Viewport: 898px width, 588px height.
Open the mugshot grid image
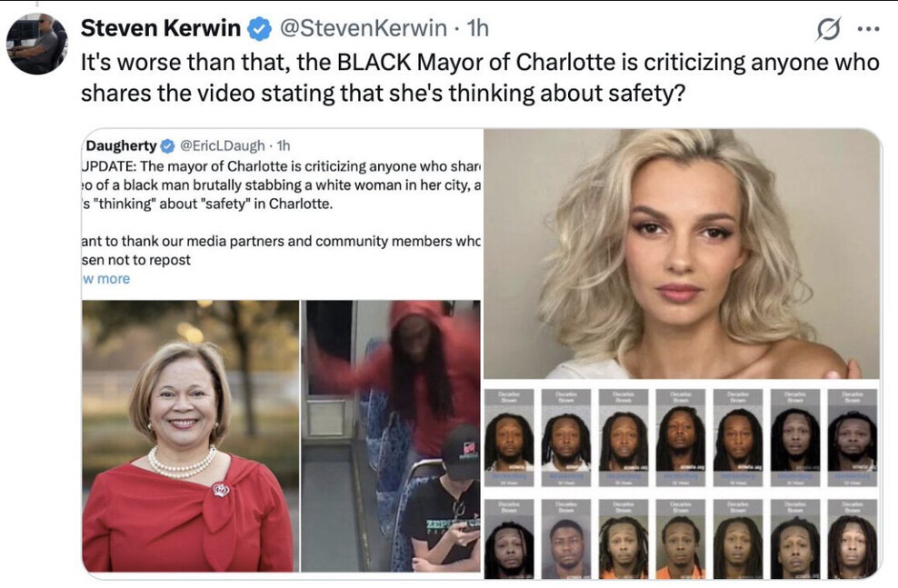pos(682,480)
